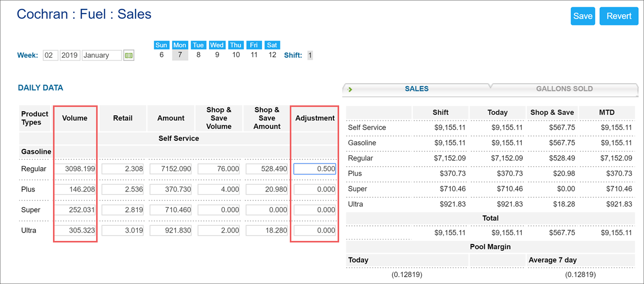Click Plus Shop & Save volume 4.000
Screen dimensions: 644x284
(219, 190)
